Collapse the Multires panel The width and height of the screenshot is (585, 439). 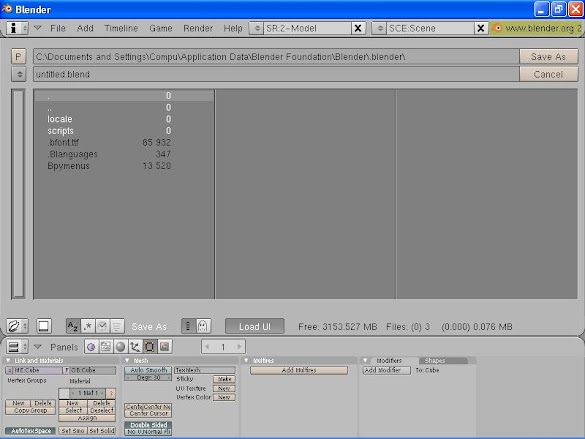tap(246, 360)
